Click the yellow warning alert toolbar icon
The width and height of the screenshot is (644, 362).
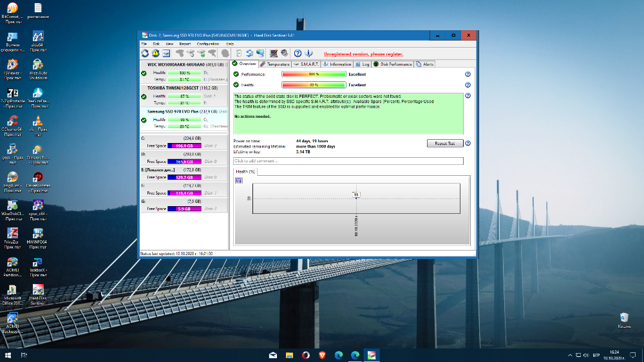[x=156, y=53]
